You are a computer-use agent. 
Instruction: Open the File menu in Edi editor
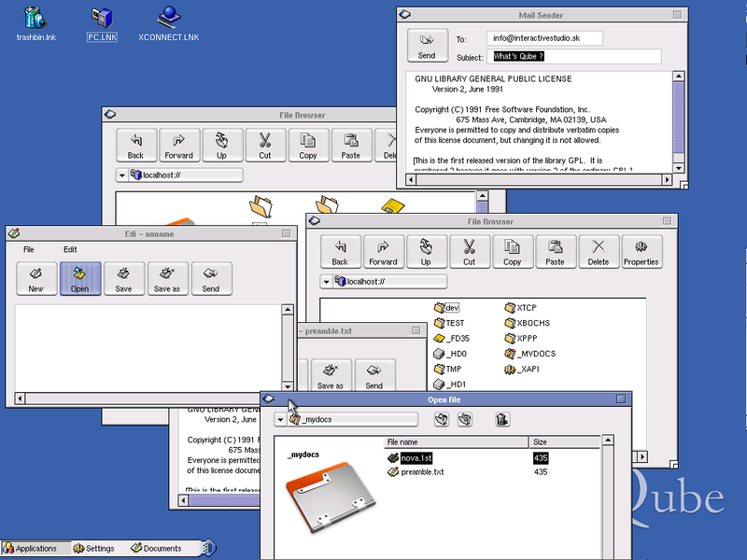click(29, 250)
